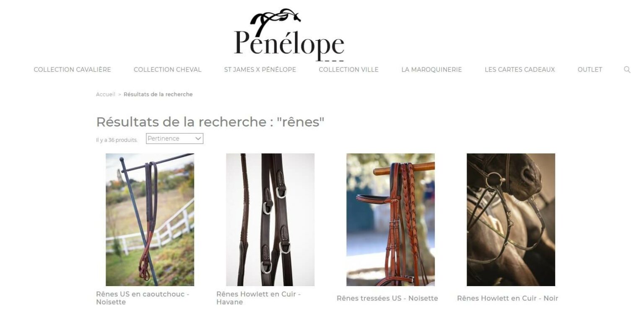The width and height of the screenshot is (644, 328).
Task: Click the Pénélope horse logo
Action: [x=289, y=36]
